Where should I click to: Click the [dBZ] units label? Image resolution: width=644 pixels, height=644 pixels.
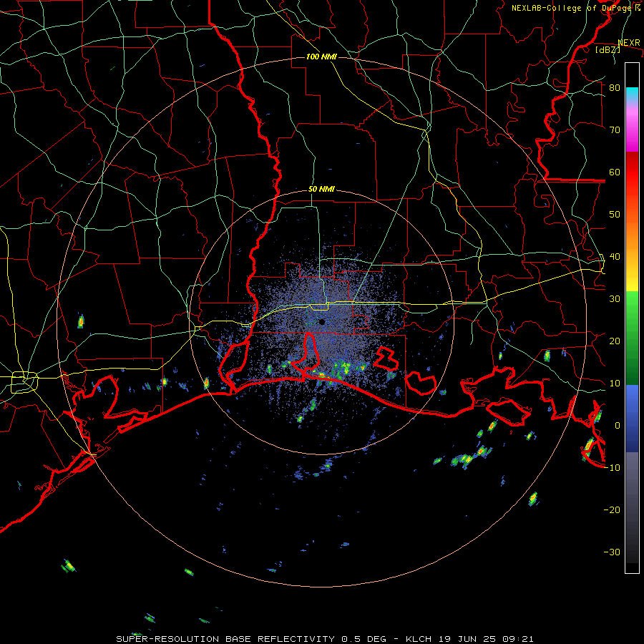pyautogui.click(x=608, y=49)
